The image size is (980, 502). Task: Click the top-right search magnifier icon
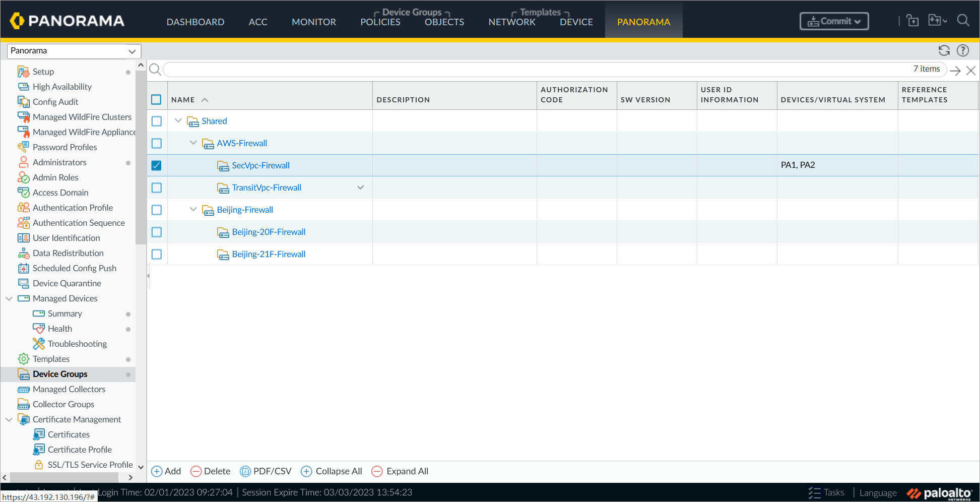[963, 21]
